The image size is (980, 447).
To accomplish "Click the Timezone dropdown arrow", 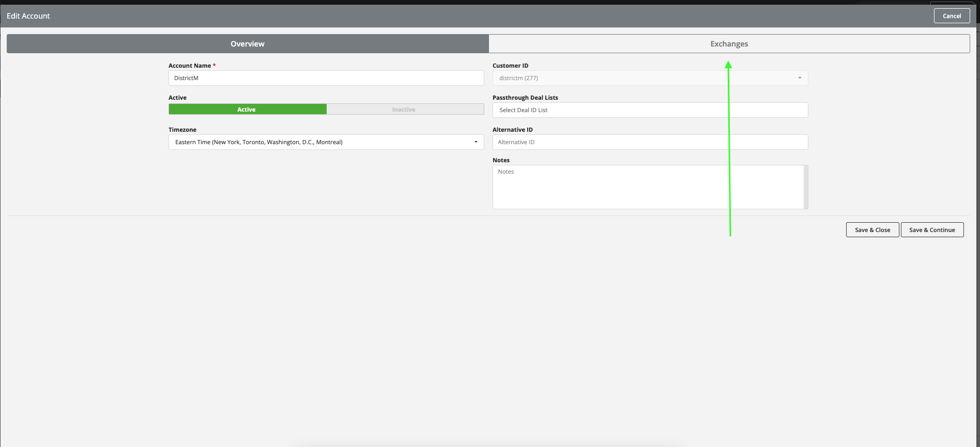I will (x=476, y=142).
